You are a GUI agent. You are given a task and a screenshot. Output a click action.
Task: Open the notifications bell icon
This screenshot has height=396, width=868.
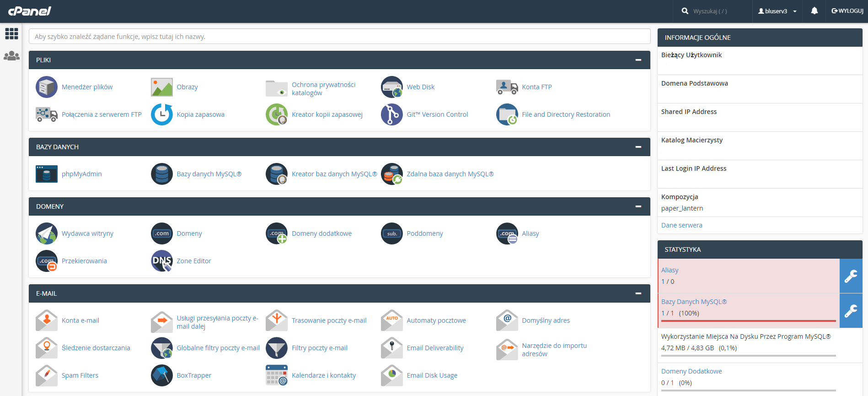(814, 11)
